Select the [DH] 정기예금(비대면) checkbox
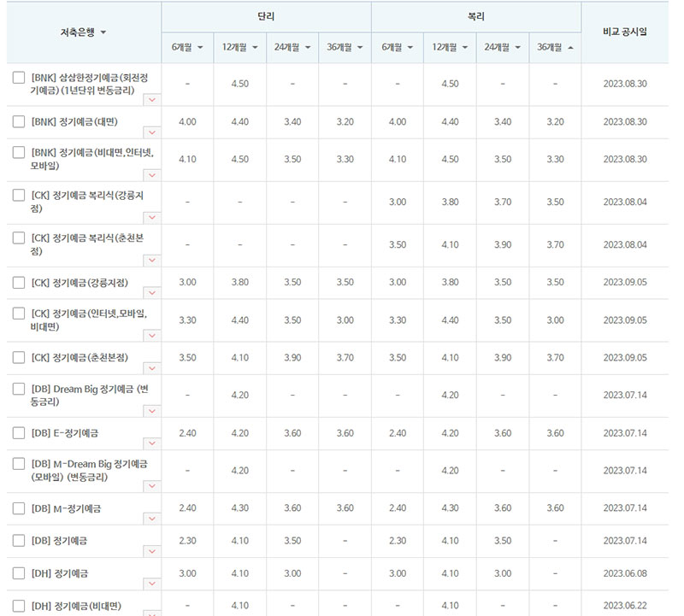This screenshot has width=684, height=616. pos(19,606)
